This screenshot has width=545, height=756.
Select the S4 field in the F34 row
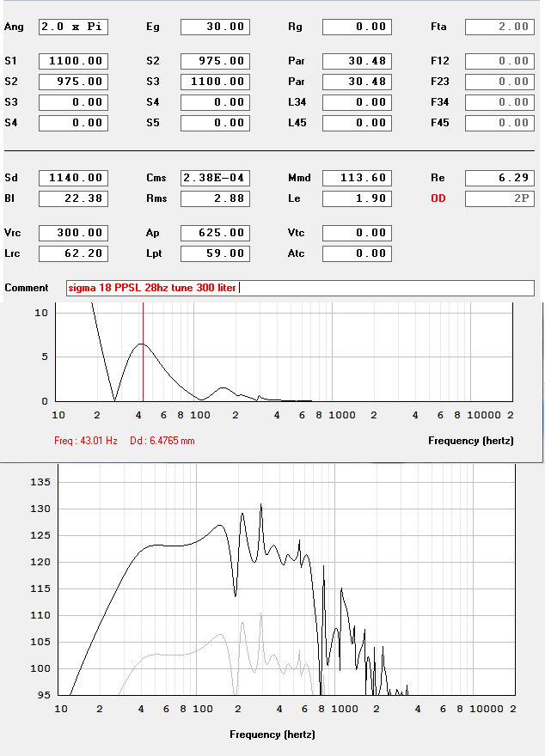click(215, 102)
